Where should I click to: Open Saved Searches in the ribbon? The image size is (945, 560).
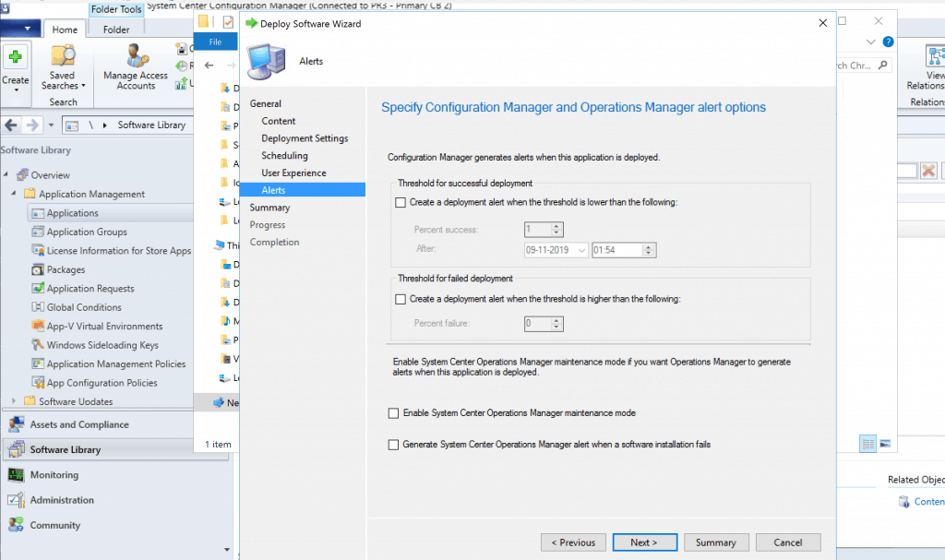pos(63,68)
